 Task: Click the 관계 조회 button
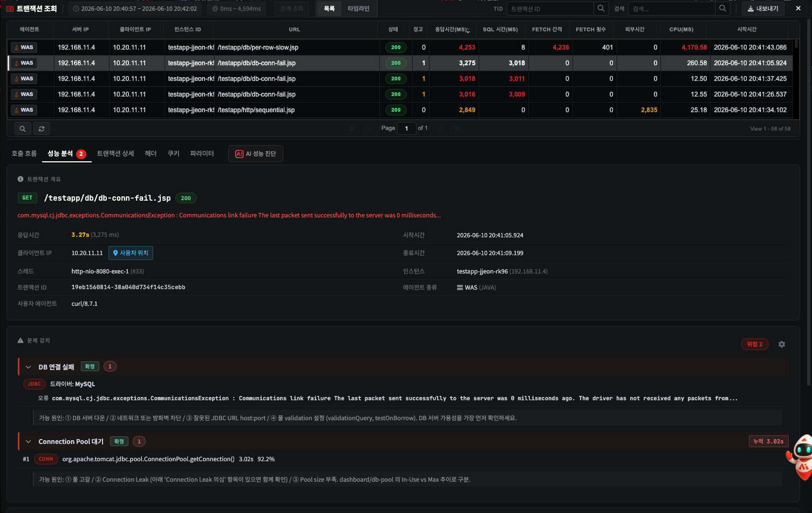[x=292, y=9]
